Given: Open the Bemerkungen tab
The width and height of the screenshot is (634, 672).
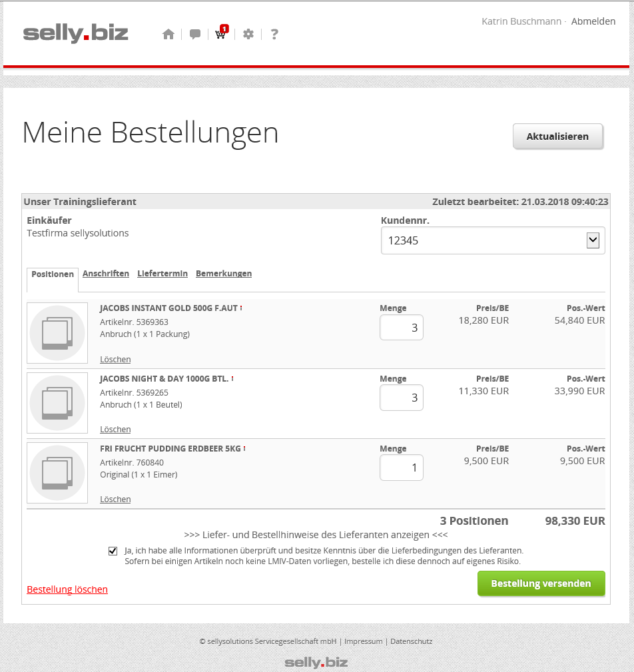Looking at the screenshot, I should pyautogui.click(x=224, y=274).
